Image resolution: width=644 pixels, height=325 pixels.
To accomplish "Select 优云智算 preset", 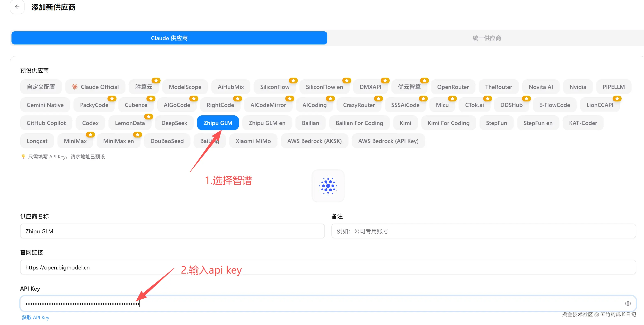I will click(x=409, y=87).
